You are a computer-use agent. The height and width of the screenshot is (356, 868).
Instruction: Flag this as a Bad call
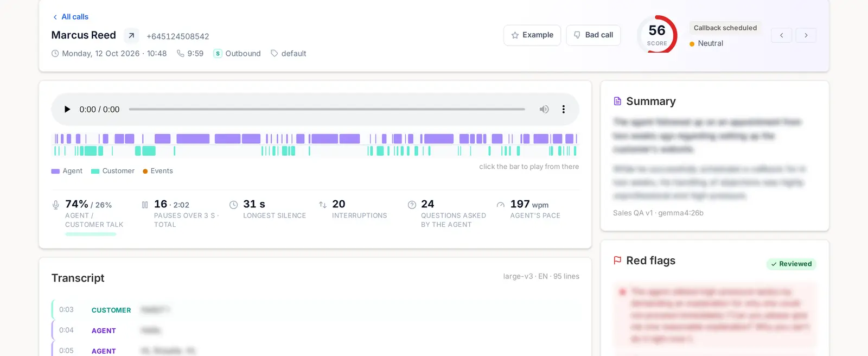[x=593, y=35]
